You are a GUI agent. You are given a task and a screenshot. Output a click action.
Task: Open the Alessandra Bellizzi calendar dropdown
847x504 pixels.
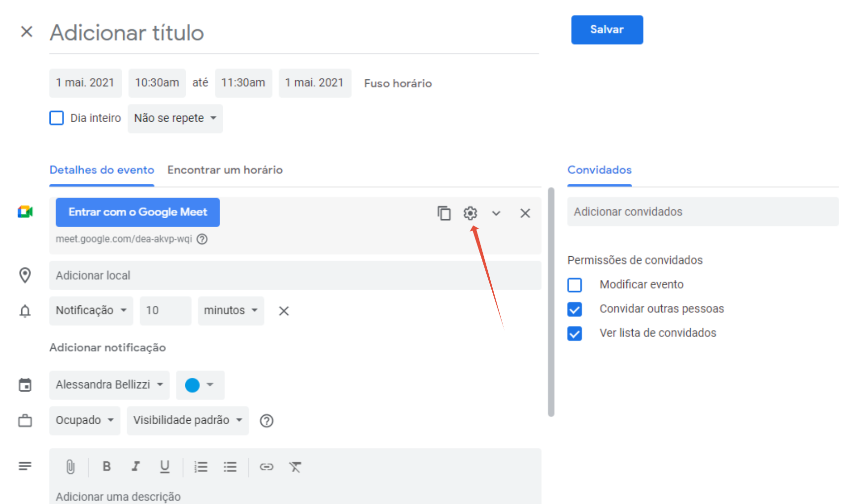click(x=109, y=385)
